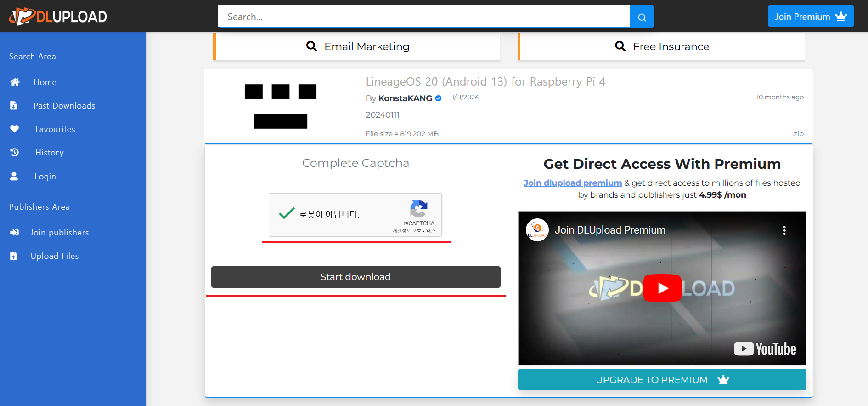Open History in sidebar
Image resolution: width=868 pixels, height=406 pixels.
50,153
